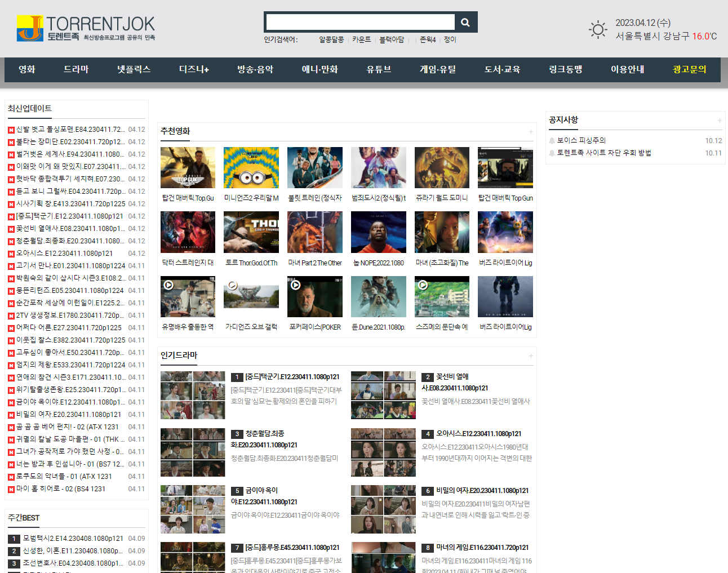Viewport: 728px width, 573px height.
Task: Open notice 토렌트족 사이트 차단 우회 방법
Action: pyautogui.click(x=604, y=153)
